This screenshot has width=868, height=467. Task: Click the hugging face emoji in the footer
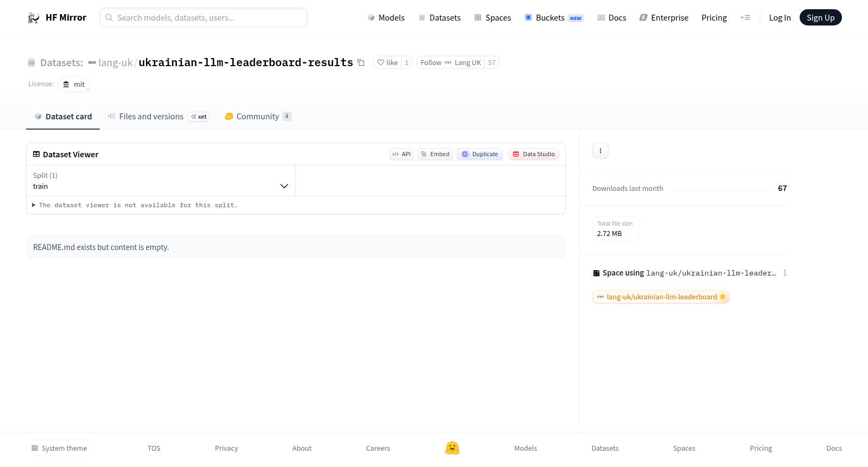[452, 448]
